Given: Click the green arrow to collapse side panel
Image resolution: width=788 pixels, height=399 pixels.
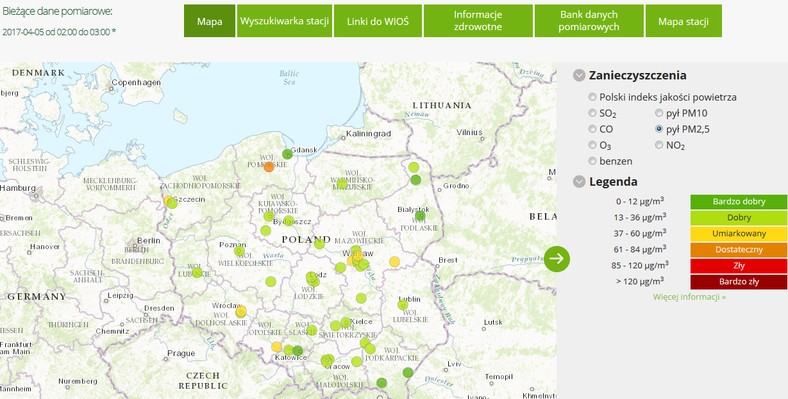Looking at the screenshot, I should [557, 259].
